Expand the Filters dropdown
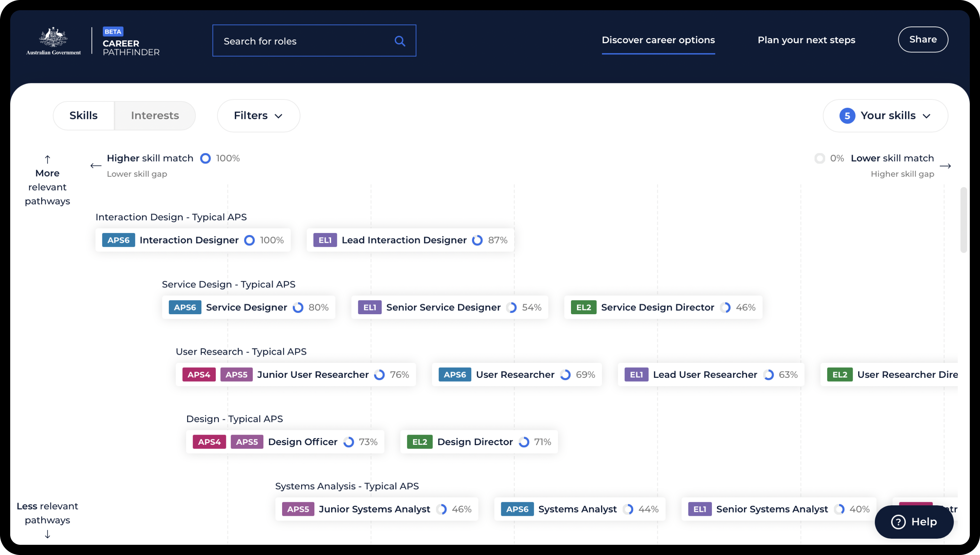Viewport: 980px width, 555px height. [x=258, y=116]
